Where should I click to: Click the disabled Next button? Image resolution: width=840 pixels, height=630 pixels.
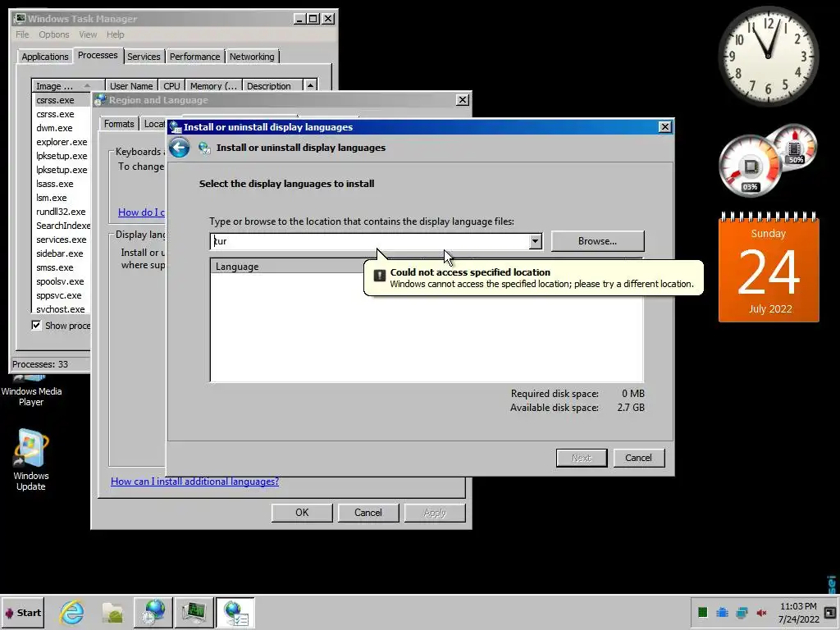(x=582, y=458)
